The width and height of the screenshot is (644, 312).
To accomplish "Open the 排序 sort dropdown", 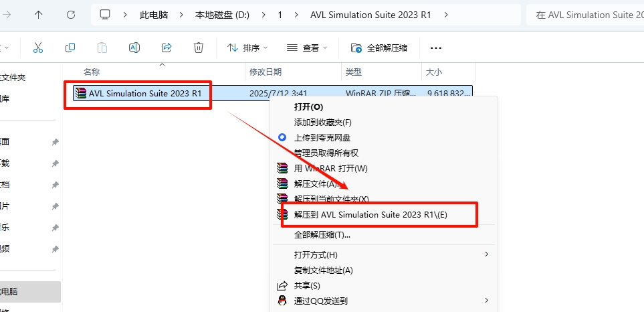I will pyautogui.click(x=247, y=48).
